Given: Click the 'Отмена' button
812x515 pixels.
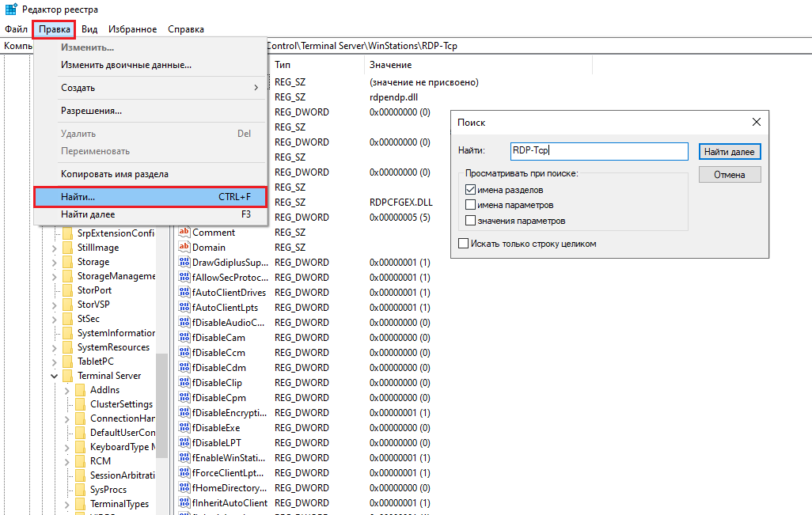Looking at the screenshot, I should (729, 175).
